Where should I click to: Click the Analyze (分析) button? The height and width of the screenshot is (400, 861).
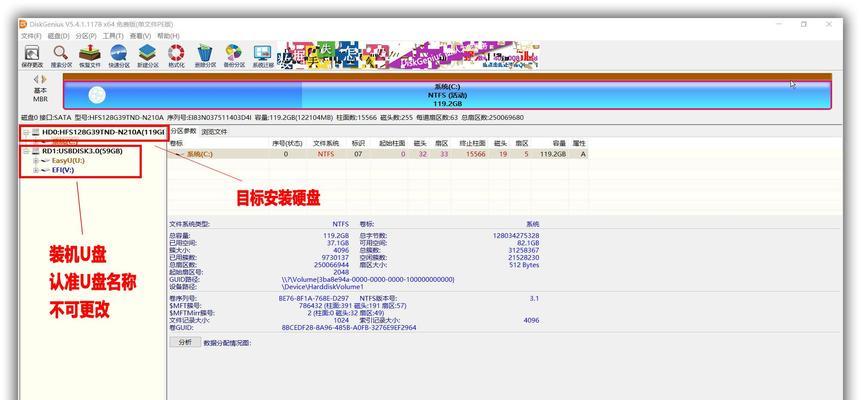[185, 342]
